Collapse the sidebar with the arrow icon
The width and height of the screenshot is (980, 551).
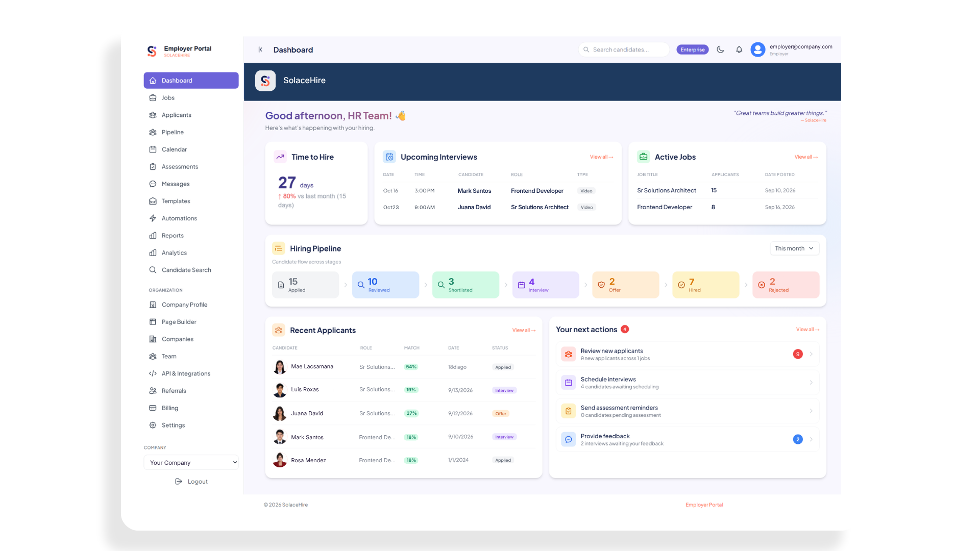point(260,49)
